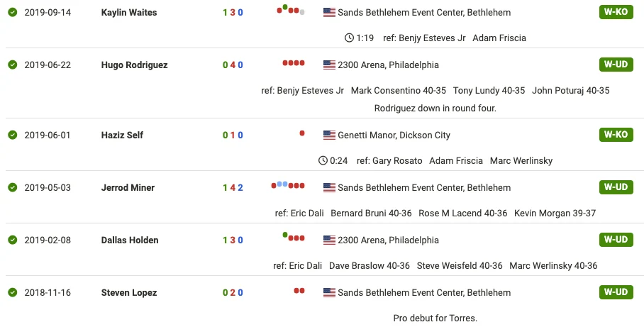Click last-fights dots for Kaylin Waites
The width and height of the screenshot is (644, 327).
291,10
